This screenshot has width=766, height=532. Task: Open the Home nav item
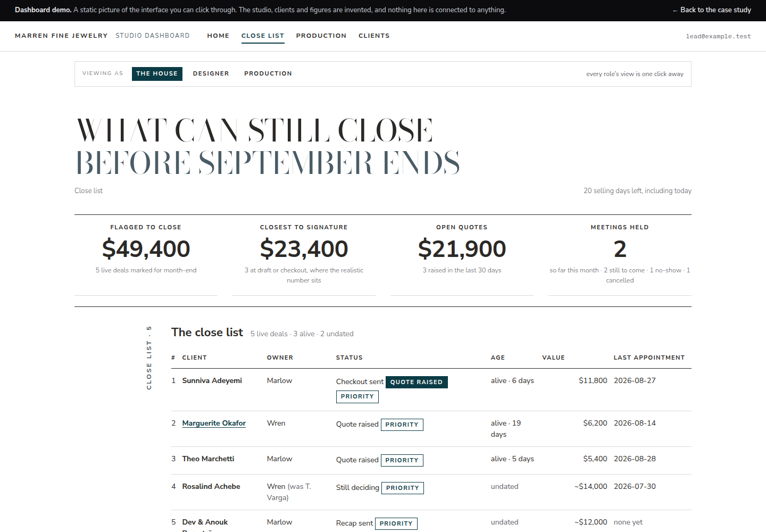click(x=218, y=36)
